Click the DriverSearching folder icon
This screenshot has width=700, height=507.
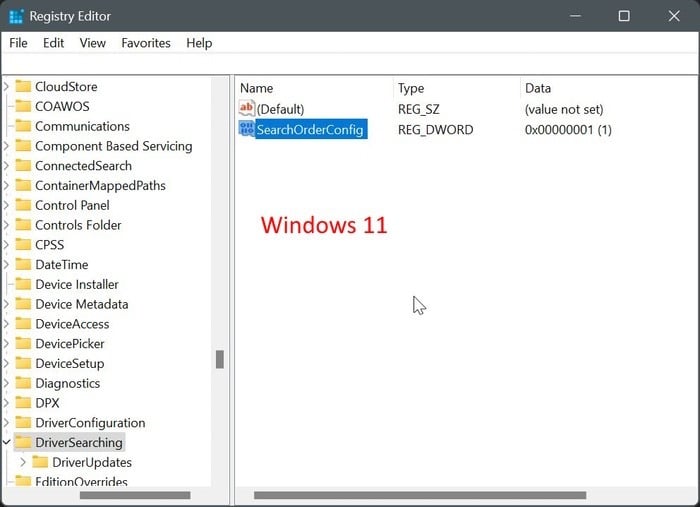[23, 442]
